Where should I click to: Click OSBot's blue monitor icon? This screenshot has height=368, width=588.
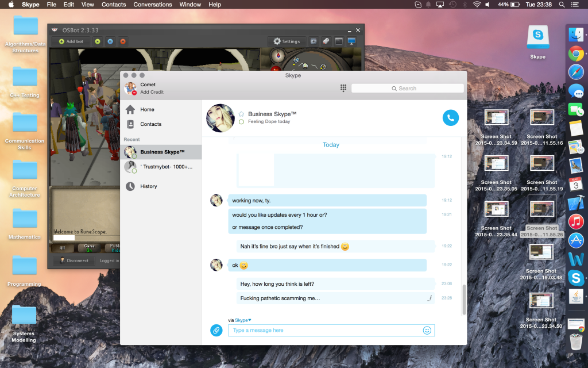click(x=351, y=41)
